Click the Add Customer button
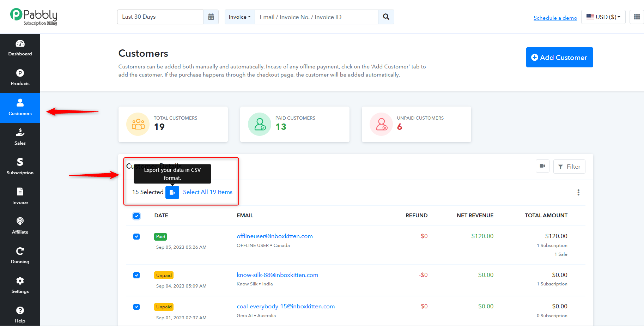 coord(559,57)
